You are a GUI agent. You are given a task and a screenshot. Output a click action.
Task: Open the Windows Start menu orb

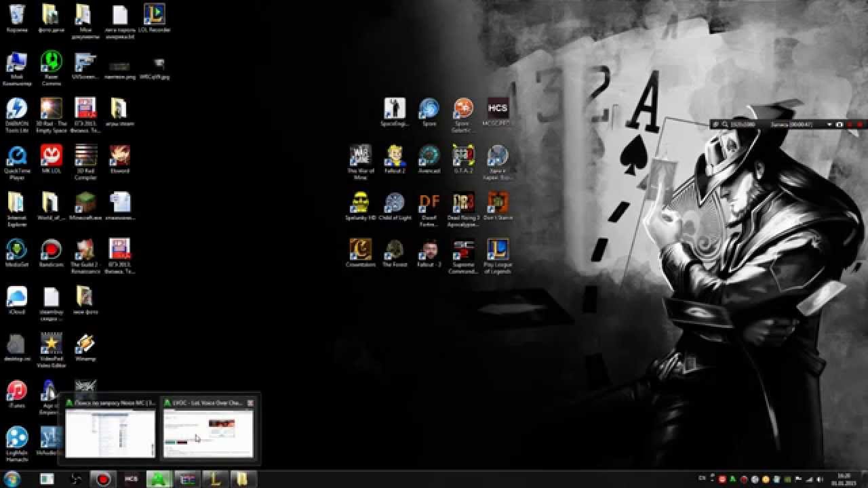pos(12,479)
